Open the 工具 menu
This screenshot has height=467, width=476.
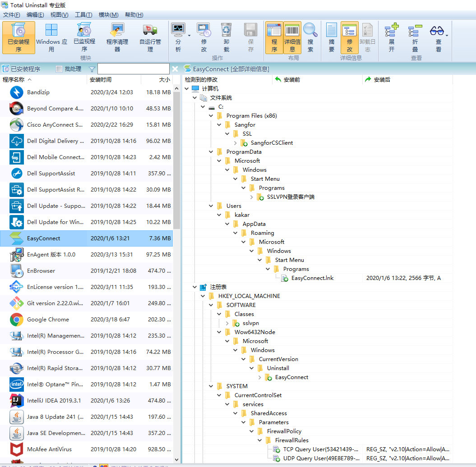pyautogui.click(x=83, y=14)
